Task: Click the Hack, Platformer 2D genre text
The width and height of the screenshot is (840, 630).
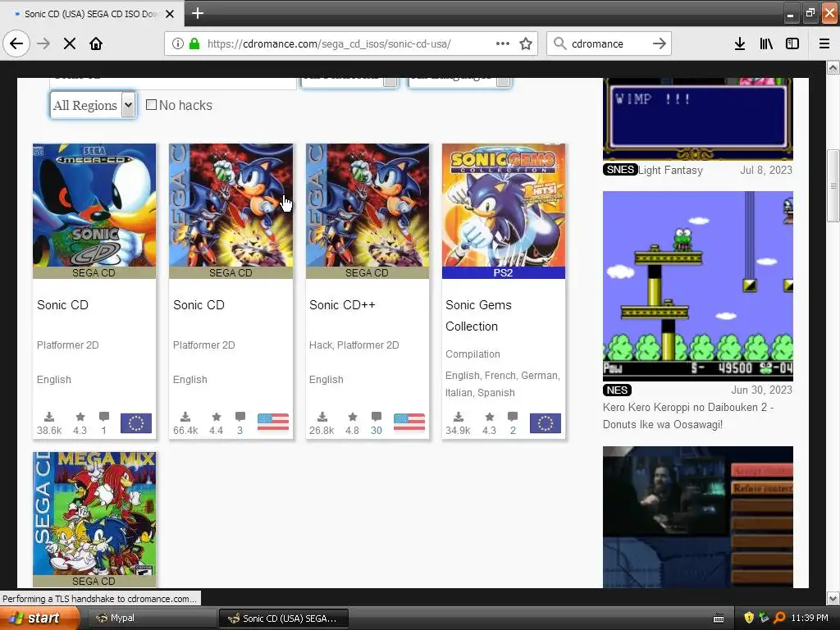Action: pos(354,345)
